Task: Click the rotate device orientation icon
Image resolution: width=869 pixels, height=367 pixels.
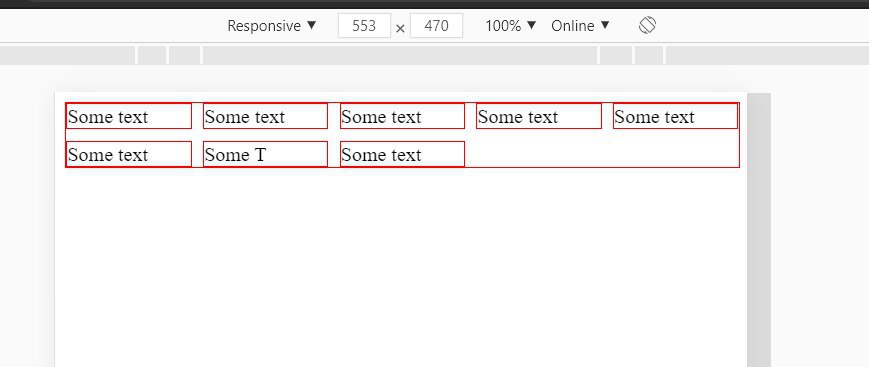Action: point(647,26)
